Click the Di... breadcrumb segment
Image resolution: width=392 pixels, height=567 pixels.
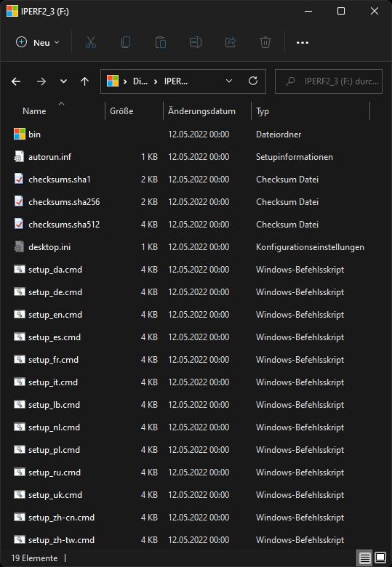coord(140,81)
